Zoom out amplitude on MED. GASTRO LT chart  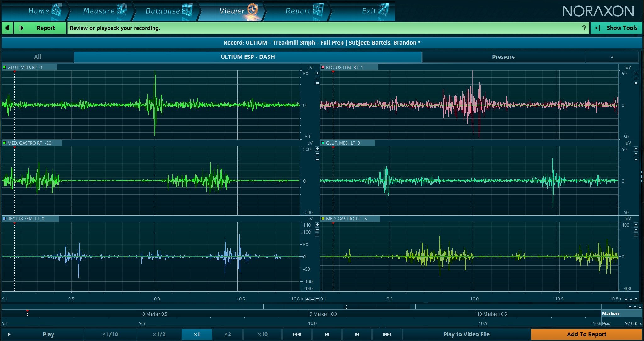pos(636,229)
